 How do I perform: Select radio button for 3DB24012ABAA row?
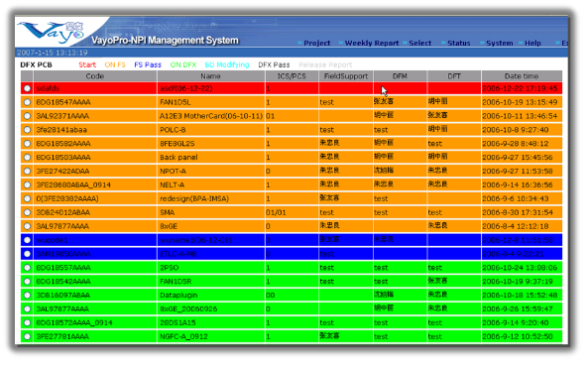coord(27,212)
